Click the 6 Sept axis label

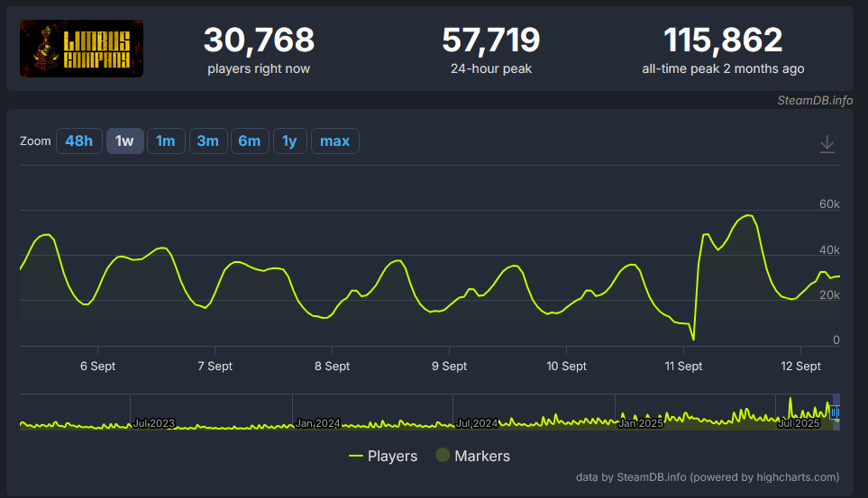point(98,366)
